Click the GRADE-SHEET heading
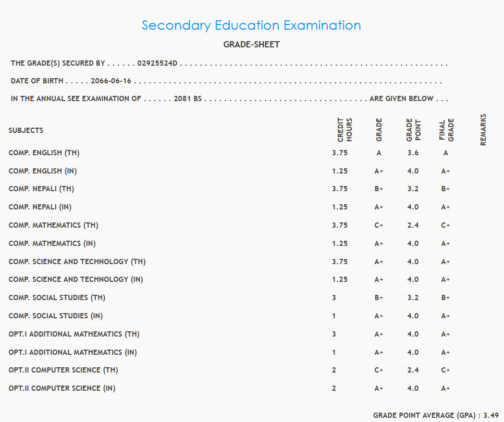504x422 pixels. point(251,45)
